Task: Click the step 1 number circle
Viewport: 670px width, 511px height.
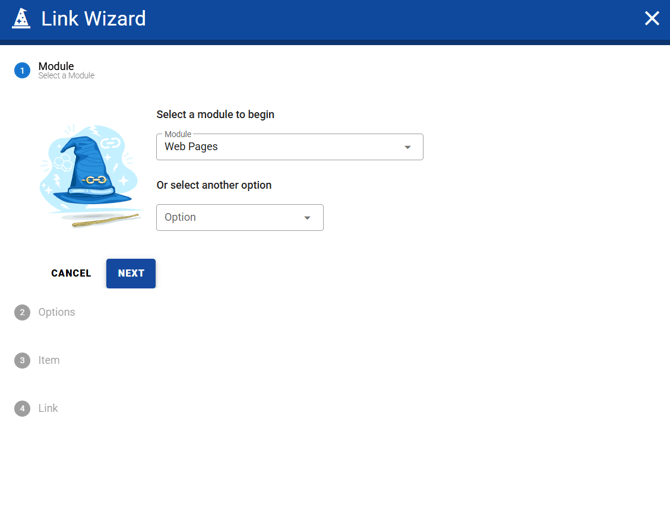Action: click(22, 70)
